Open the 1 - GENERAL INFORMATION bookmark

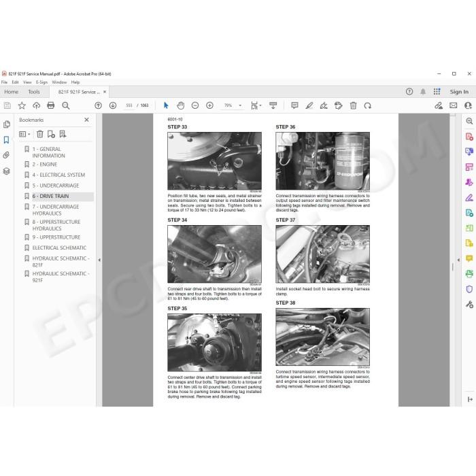coord(48,152)
